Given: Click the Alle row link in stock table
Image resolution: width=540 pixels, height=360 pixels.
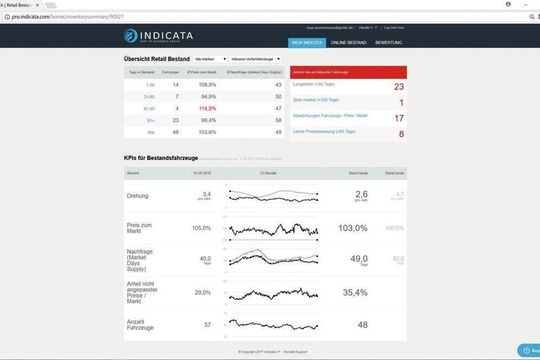Looking at the screenshot, I should [151, 132].
